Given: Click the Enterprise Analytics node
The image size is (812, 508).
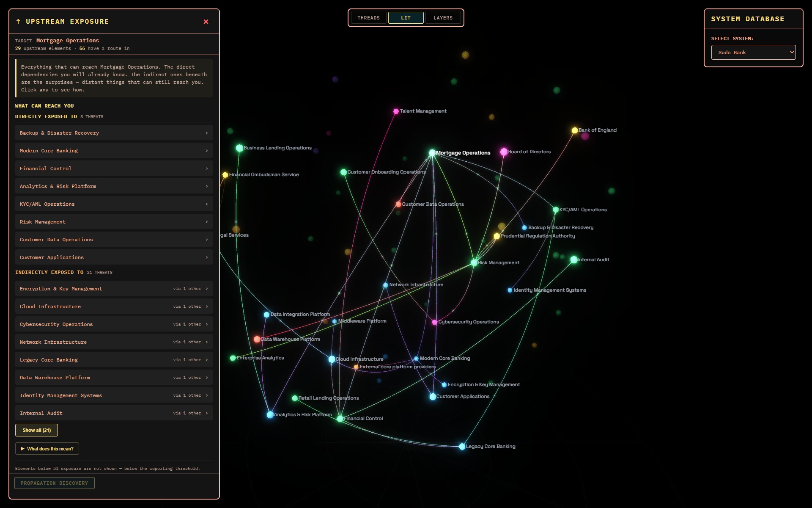Looking at the screenshot, I should (233, 358).
